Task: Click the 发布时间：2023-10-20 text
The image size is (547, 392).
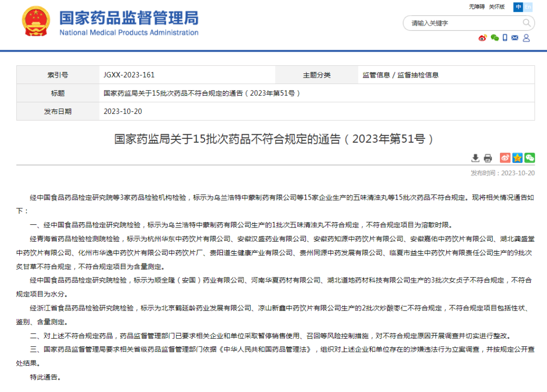Action: point(502,173)
